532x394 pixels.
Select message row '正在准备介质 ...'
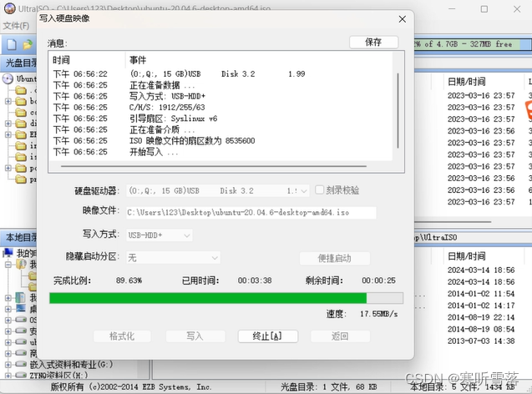(x=222, y=130)
